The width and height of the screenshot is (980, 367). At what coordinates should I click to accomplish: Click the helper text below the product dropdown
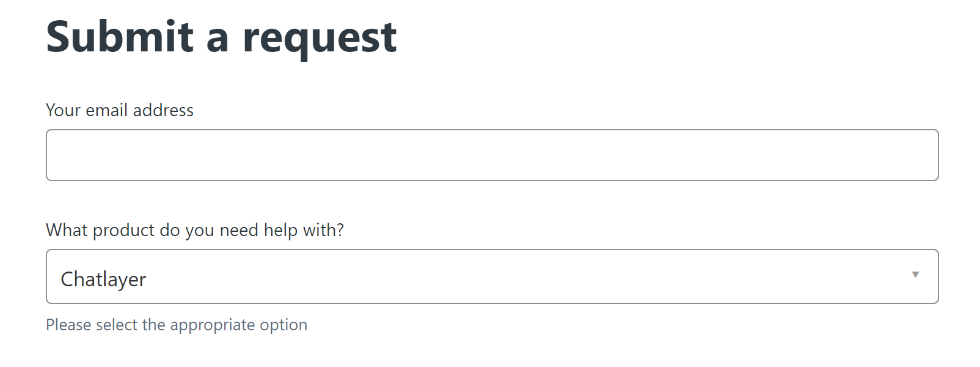point(177,325)
